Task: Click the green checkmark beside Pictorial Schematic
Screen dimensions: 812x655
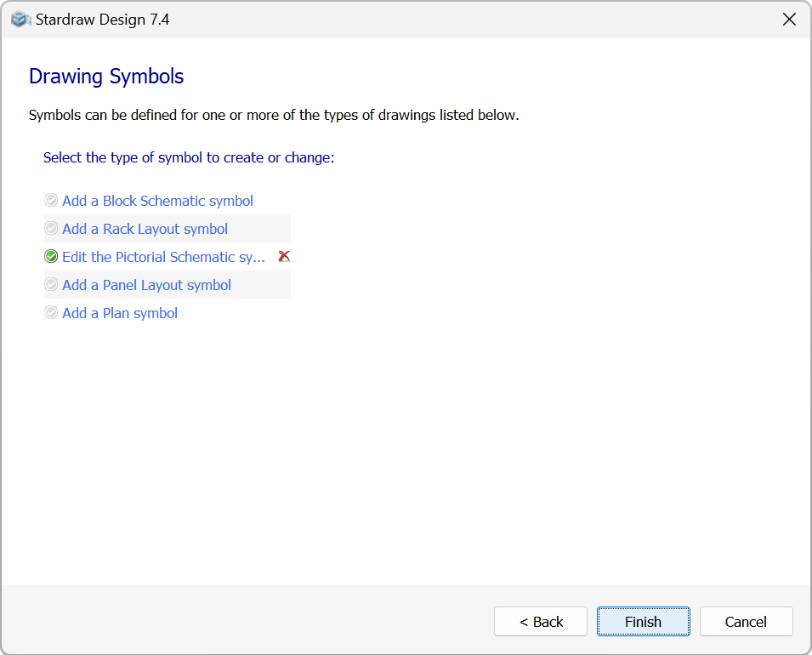Action: point(51,256)
